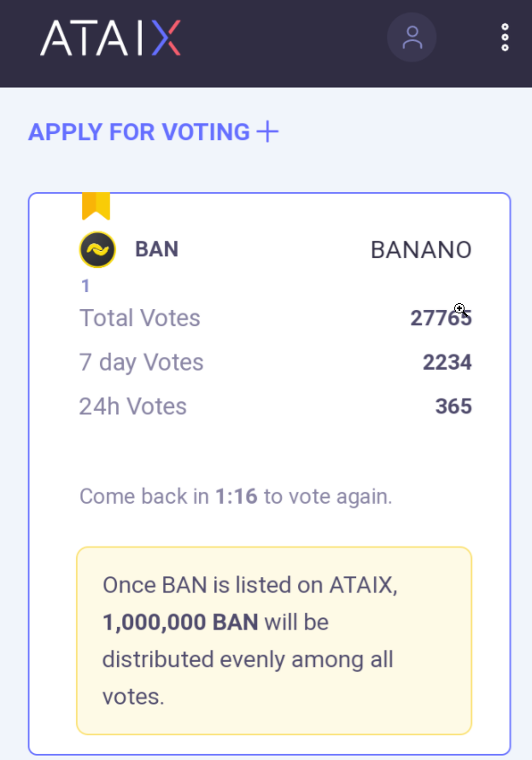Click the 24h Votes label
Viewport: 532px width, 760px height.
pos(132,406)
